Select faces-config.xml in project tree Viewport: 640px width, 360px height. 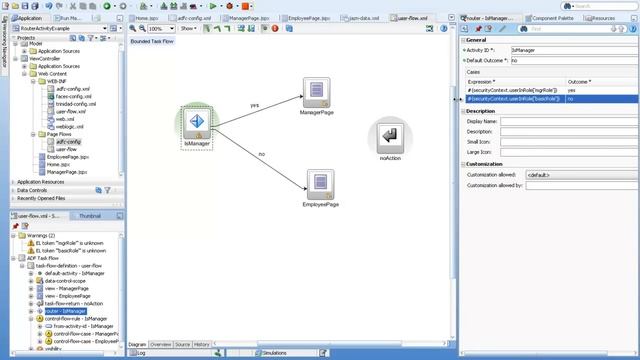tap(73, 96)
